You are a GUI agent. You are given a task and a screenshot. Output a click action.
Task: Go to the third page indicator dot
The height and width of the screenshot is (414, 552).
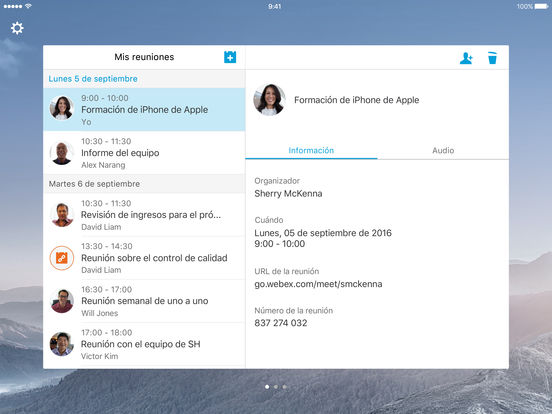pos(284,387)
